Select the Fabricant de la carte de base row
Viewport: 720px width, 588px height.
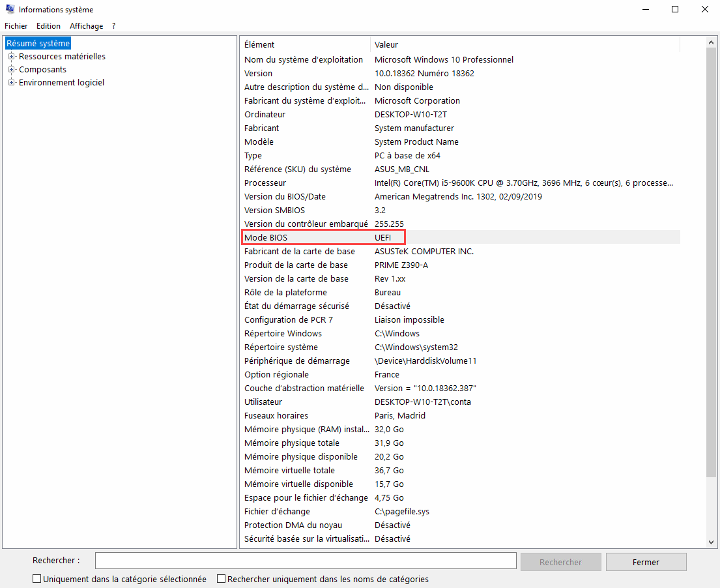461,251
